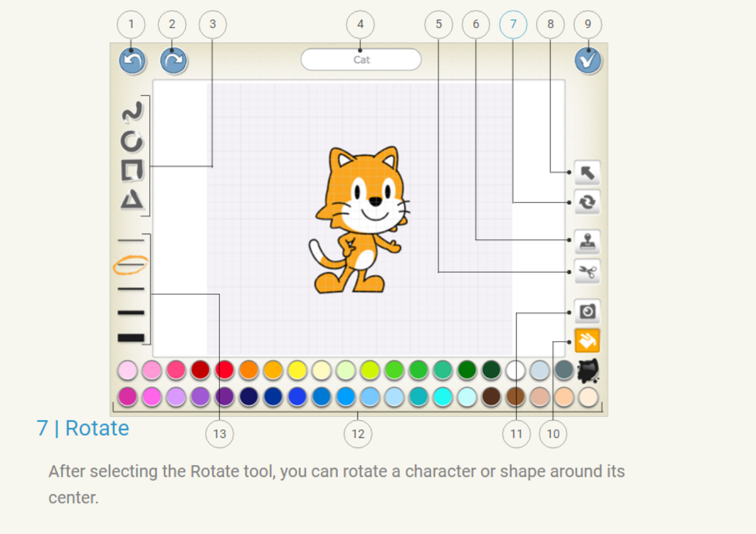Confirm the drawing with the checkmark button

click(x=588, y=61)
